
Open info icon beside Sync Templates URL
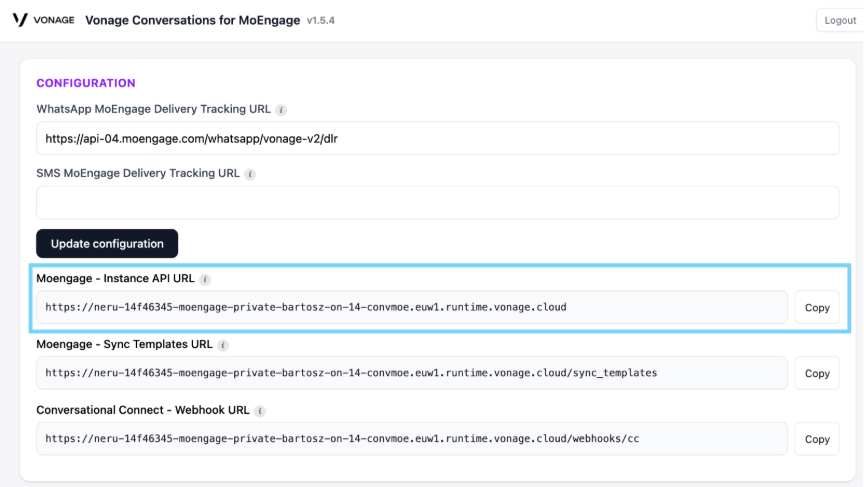[223, 345]
